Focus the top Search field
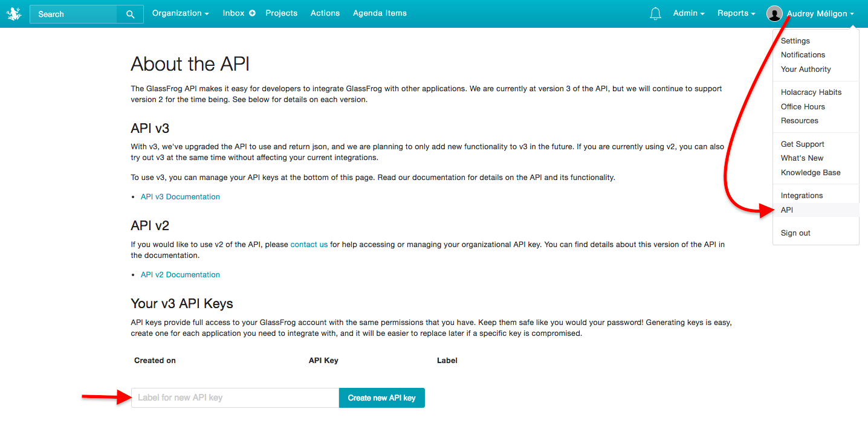This screenshot has width=868, height=438. [74, 14]
